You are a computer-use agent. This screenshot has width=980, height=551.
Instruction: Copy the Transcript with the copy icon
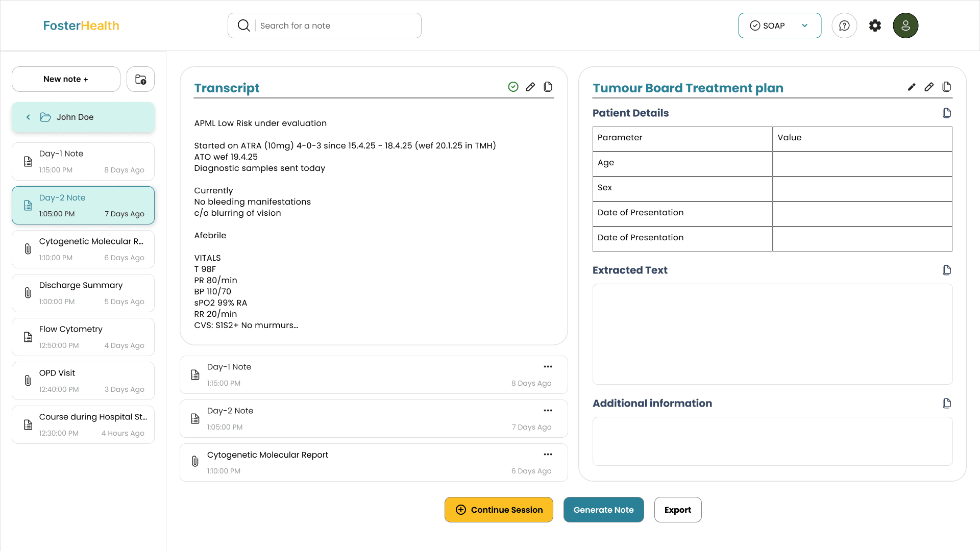[x=548, y=87]
